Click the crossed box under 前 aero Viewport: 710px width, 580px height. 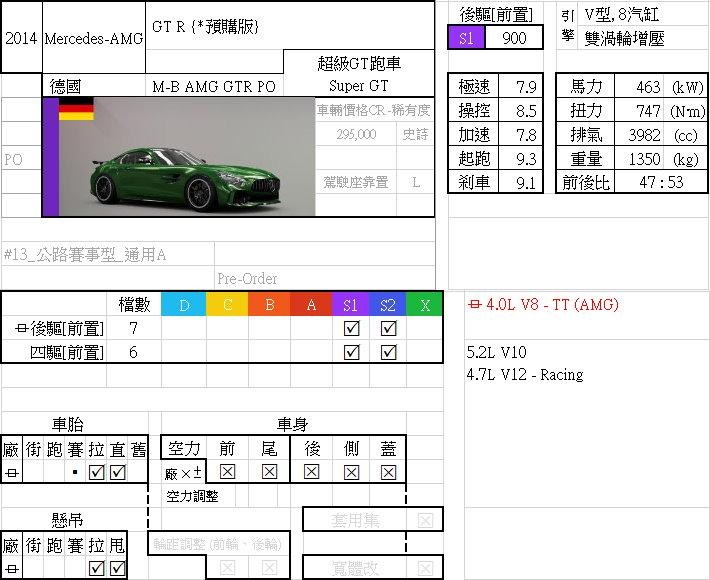click(x=227, y=472)
